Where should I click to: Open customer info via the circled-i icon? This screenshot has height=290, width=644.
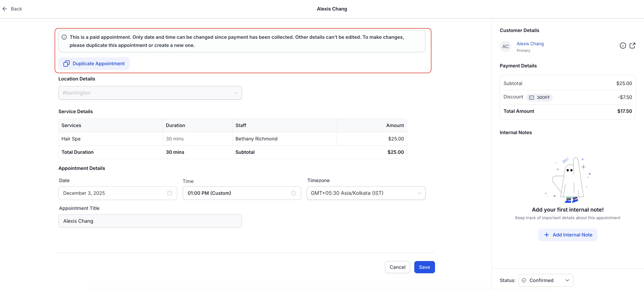(x=623, y=46)
